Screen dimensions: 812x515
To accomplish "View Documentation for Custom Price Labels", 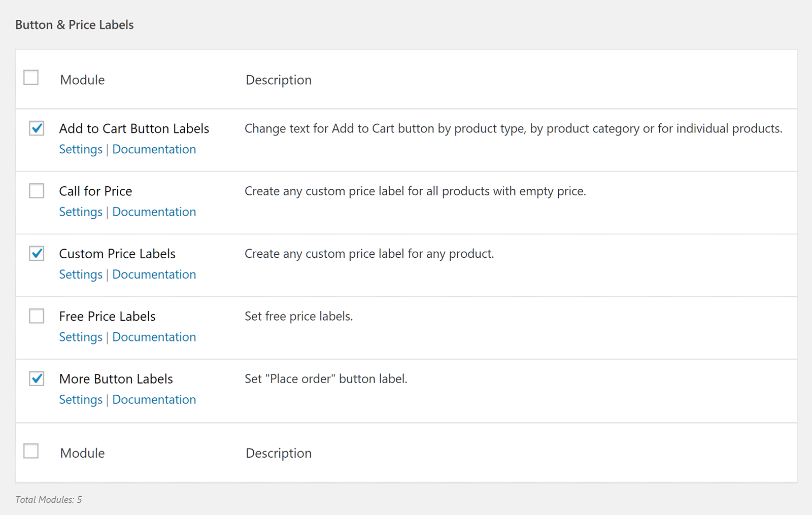I will point(154,274).
